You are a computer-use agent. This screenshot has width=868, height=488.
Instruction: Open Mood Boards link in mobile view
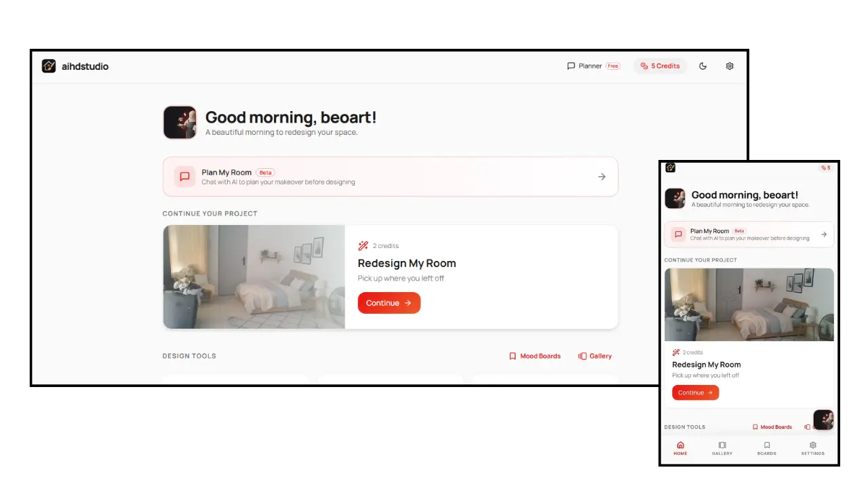point(772,427)
